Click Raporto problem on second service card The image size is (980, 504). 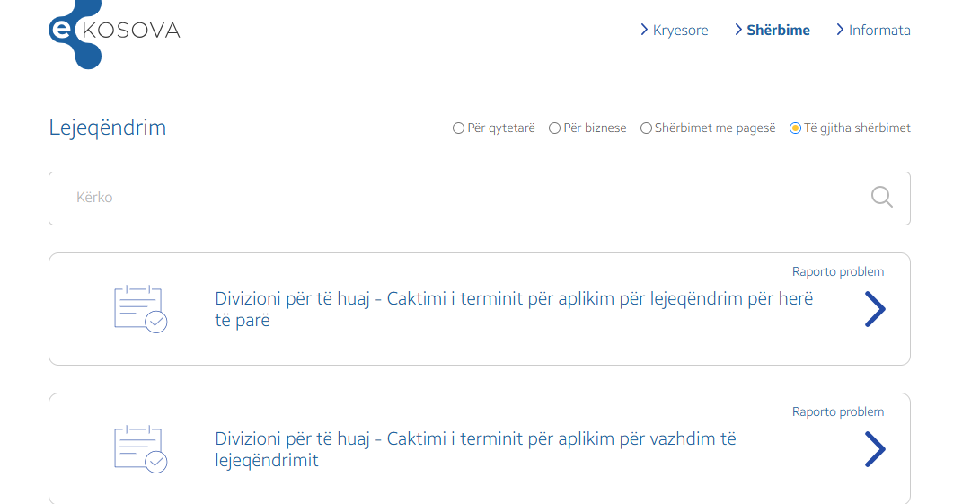click(x=838, y=412)
